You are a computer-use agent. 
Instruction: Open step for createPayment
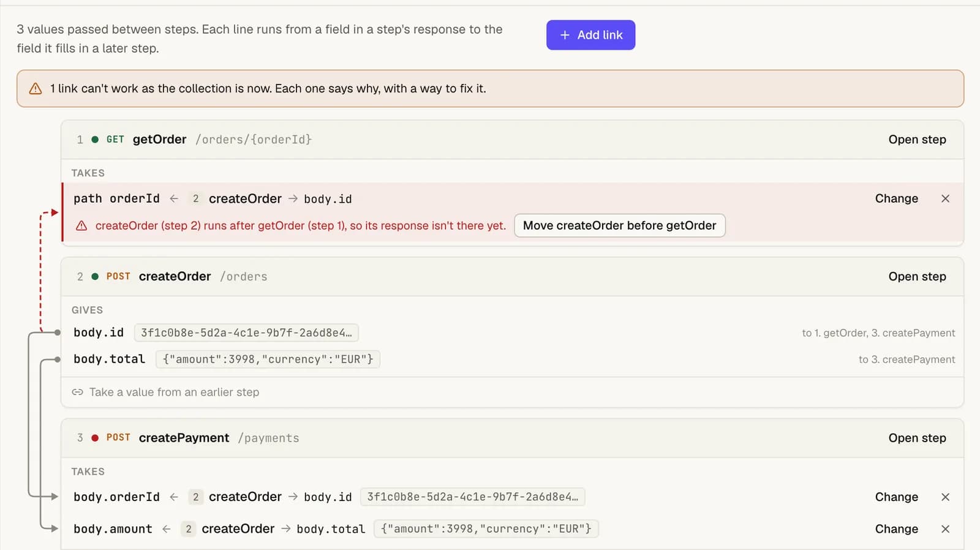click(x=917, y=438)
